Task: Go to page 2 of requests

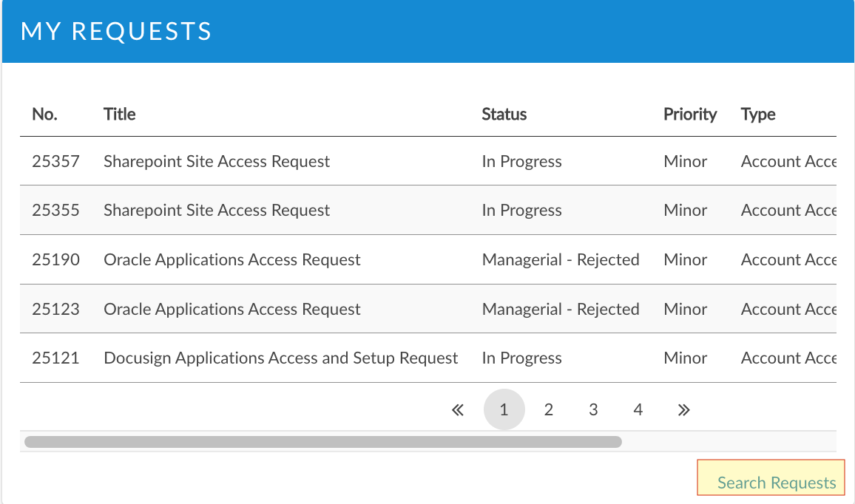Action: (549, 409)
